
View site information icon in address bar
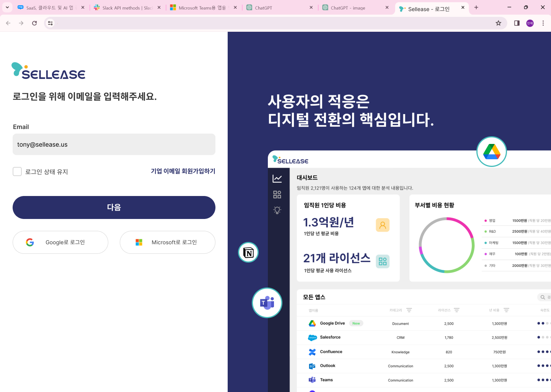pos(50,23)
